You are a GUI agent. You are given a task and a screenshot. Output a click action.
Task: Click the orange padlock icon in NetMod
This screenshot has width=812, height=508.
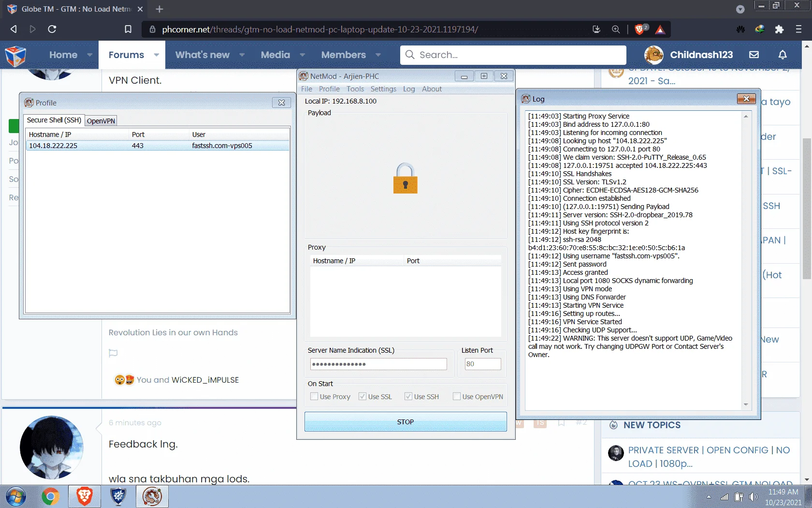tap(405, 178)
